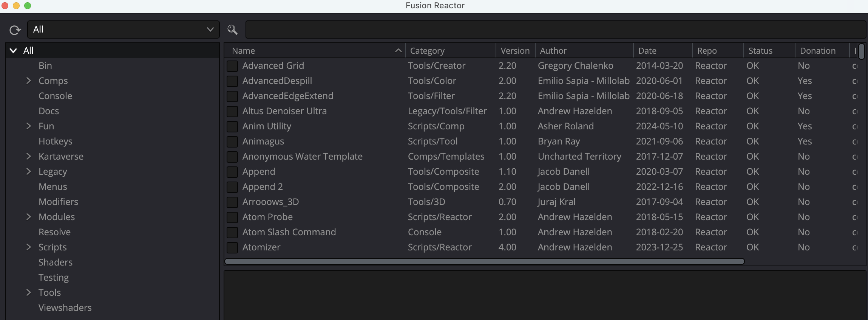Sort by the Version column header

click(x=516, y=51)
